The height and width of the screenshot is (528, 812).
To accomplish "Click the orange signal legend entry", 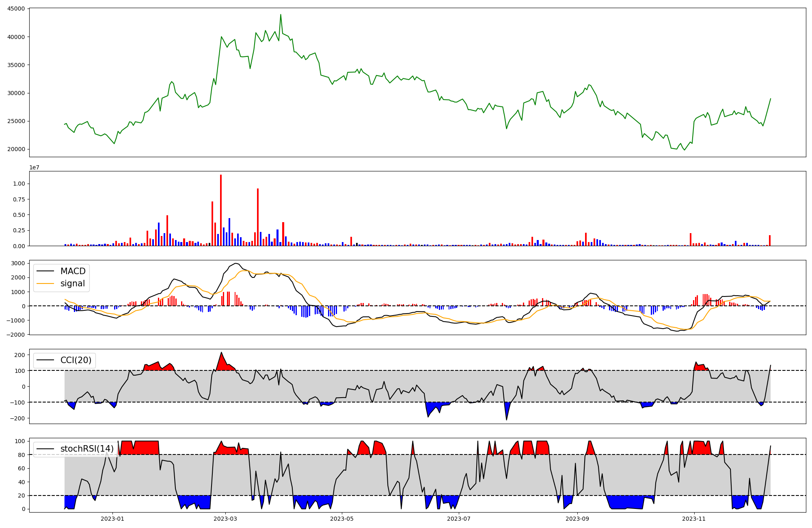I will [73, 283].
